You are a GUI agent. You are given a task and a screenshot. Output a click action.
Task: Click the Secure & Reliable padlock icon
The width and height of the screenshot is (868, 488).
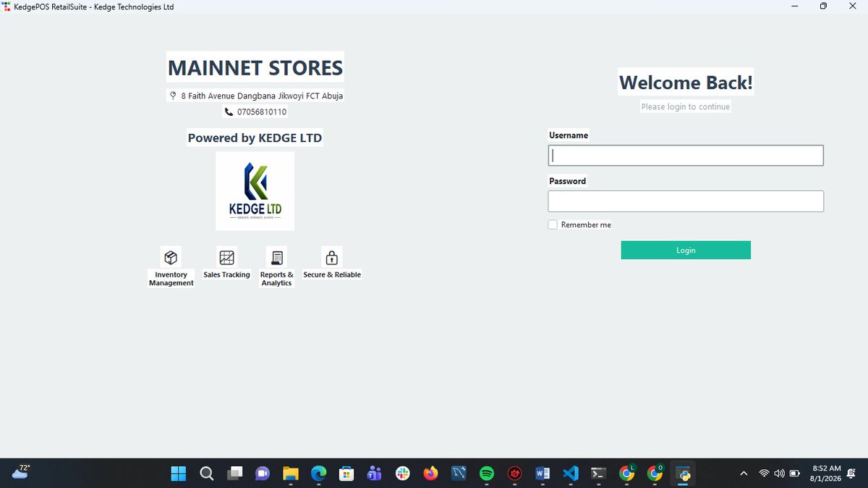point(332,257)
